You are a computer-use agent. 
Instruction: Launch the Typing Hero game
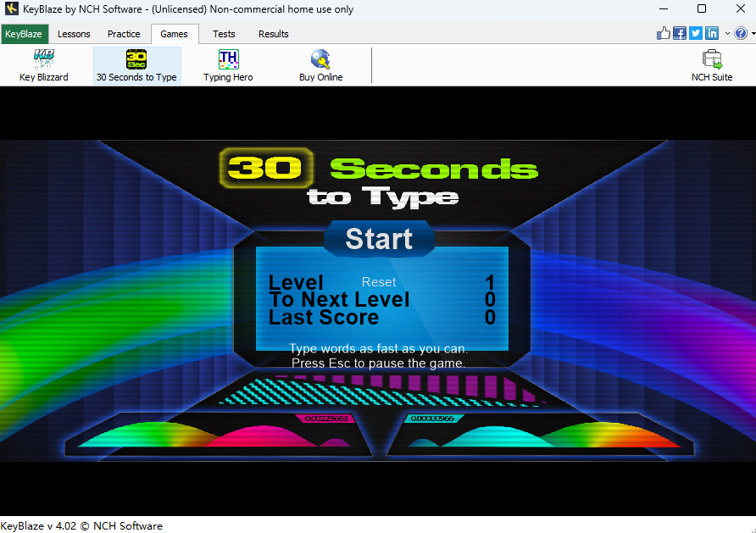228,66
